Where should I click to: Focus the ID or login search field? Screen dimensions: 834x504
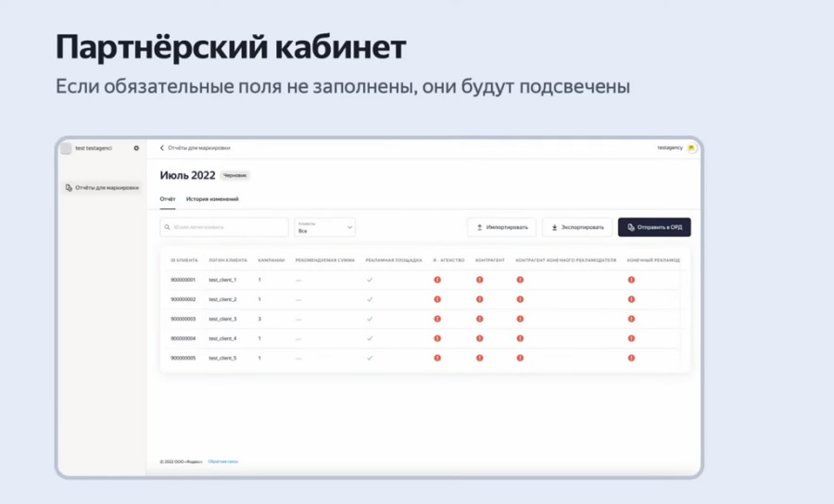pyautogui.click(x=224, y=228)
